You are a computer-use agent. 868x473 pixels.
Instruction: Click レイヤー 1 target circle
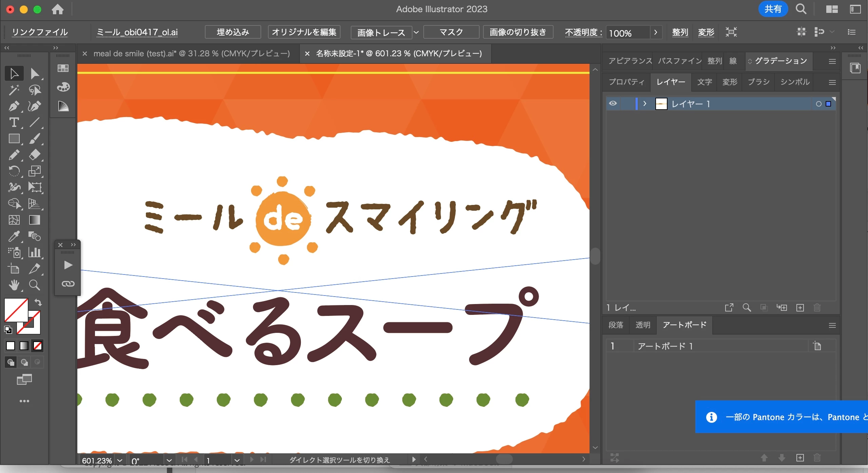point(818,104)
